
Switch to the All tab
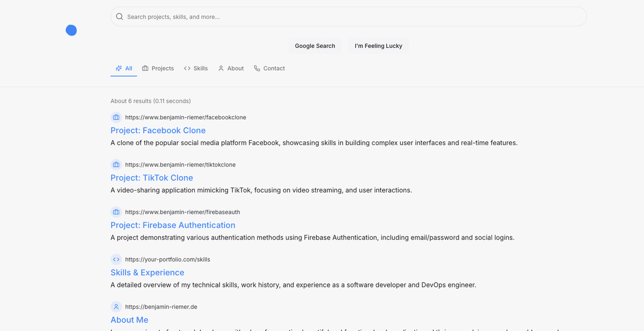tap(124, 68)
